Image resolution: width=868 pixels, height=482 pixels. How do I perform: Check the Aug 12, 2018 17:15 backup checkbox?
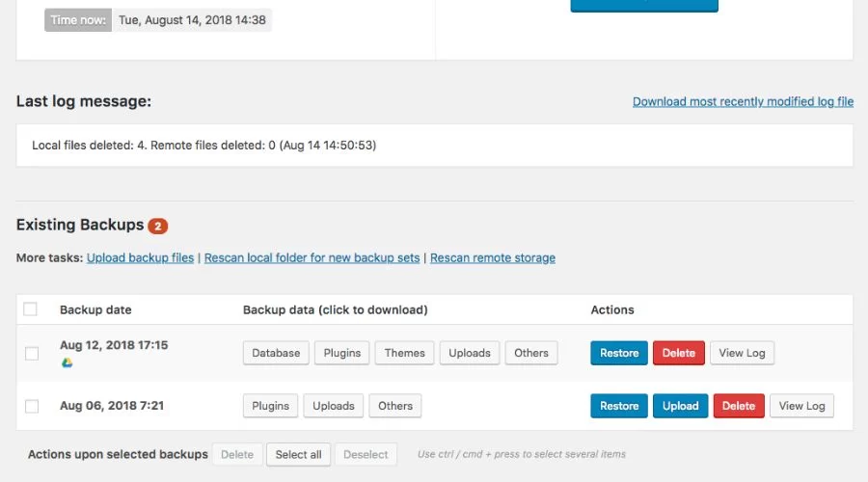pos(32,354)
